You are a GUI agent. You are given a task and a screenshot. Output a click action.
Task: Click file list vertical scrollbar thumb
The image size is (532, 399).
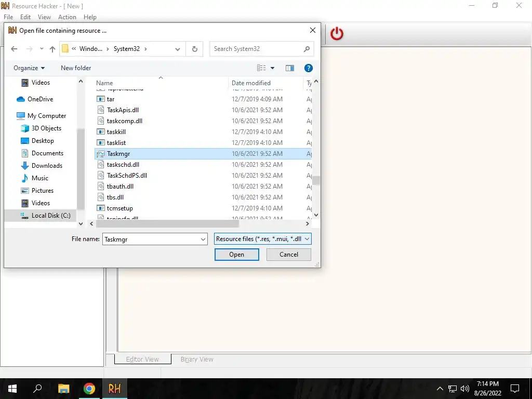pyautogui.click(x=316, y=180)
